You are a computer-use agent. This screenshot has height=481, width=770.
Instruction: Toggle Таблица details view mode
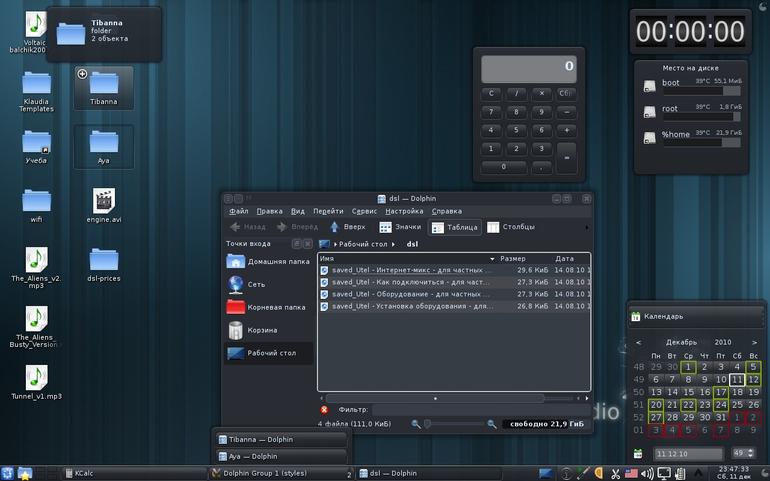point(454,227)
